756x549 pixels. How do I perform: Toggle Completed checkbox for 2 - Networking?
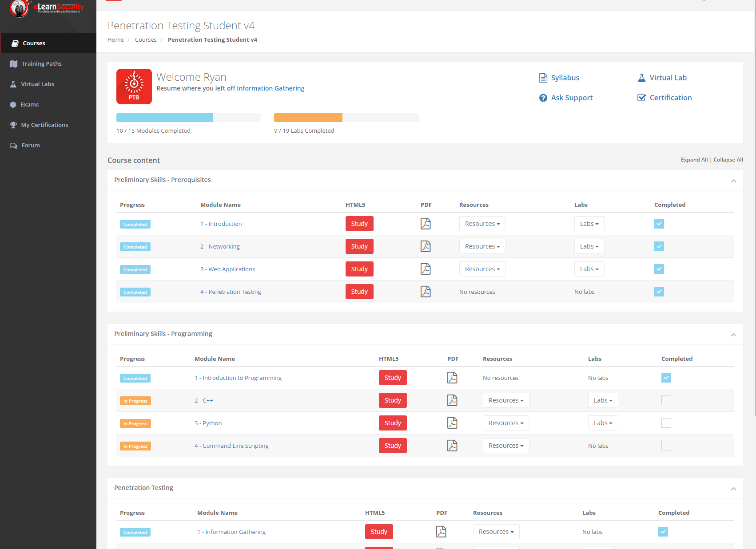pyautogui.click(x=659, y=246)
